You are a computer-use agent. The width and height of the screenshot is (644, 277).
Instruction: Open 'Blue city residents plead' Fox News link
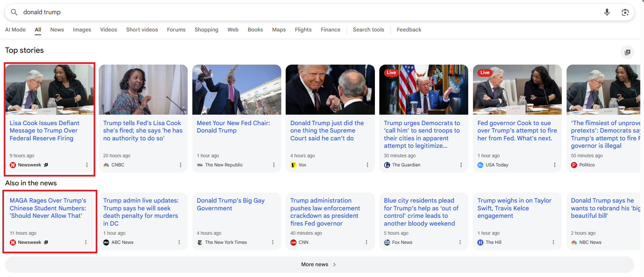(x=421, y=212)
